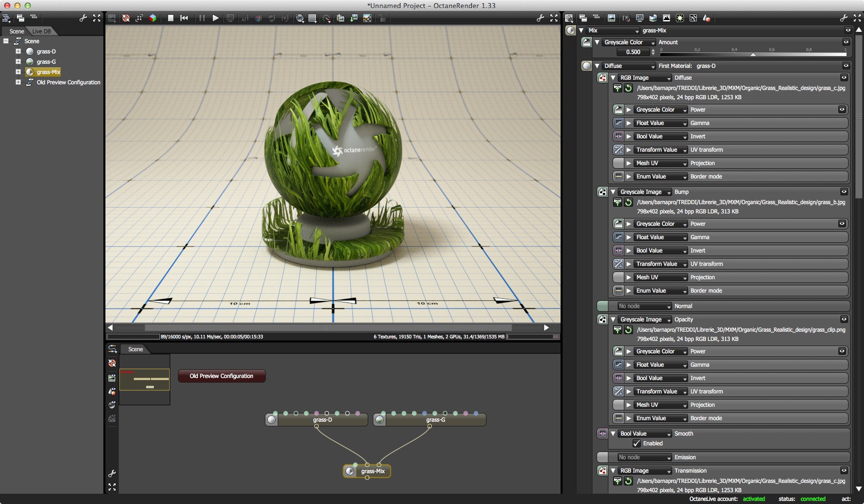Open the Mix material type dropdown
The width and height of the screenshot is (864, 504).
[614, 30]
